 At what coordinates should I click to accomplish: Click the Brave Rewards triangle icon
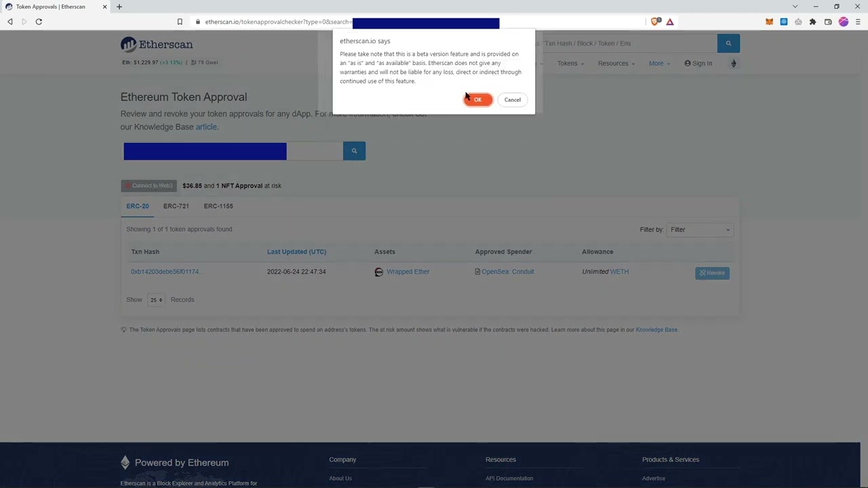[669, 22]
